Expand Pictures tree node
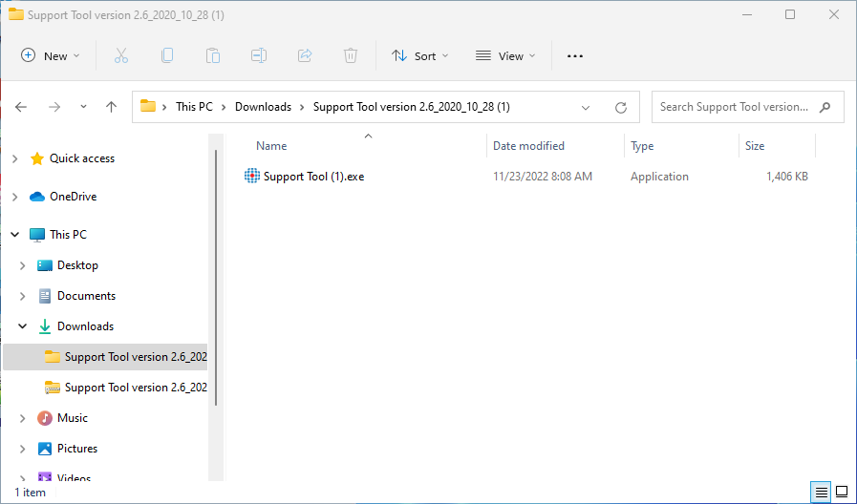857x504 pixels. (22, 449)
